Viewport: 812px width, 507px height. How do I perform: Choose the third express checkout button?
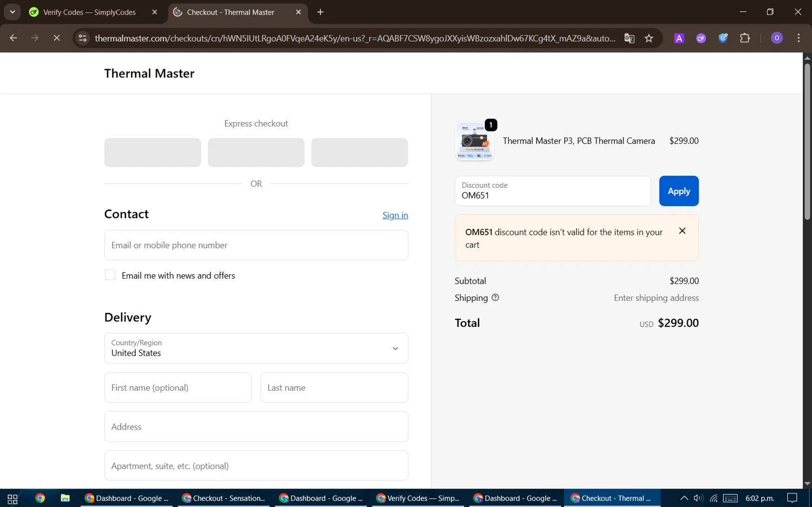(x=359, y=152)
